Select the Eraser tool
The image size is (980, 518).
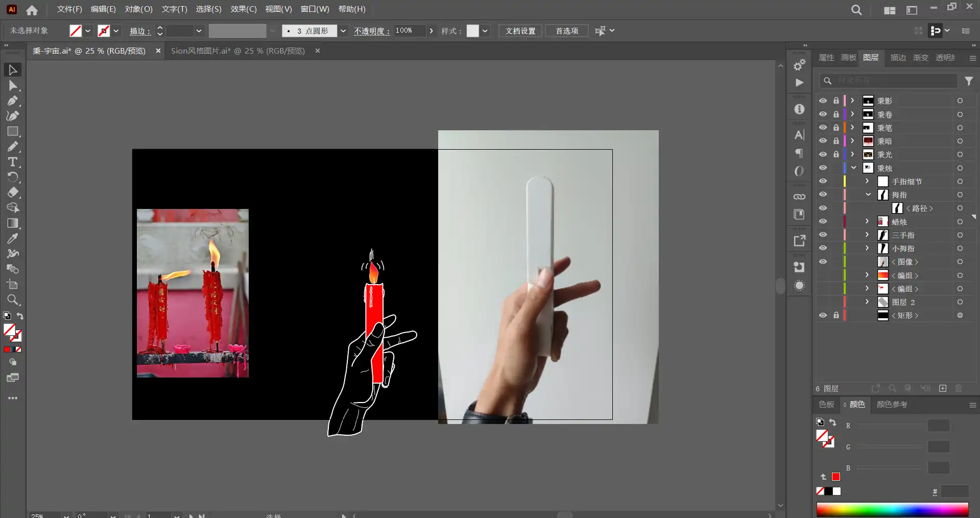tap(13, 193)
